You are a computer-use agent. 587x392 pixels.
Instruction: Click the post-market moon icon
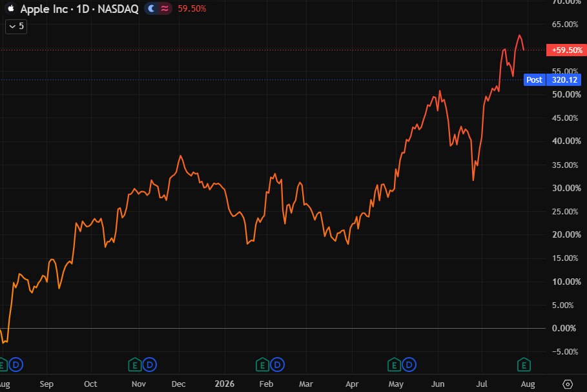(x=151, y=8)
